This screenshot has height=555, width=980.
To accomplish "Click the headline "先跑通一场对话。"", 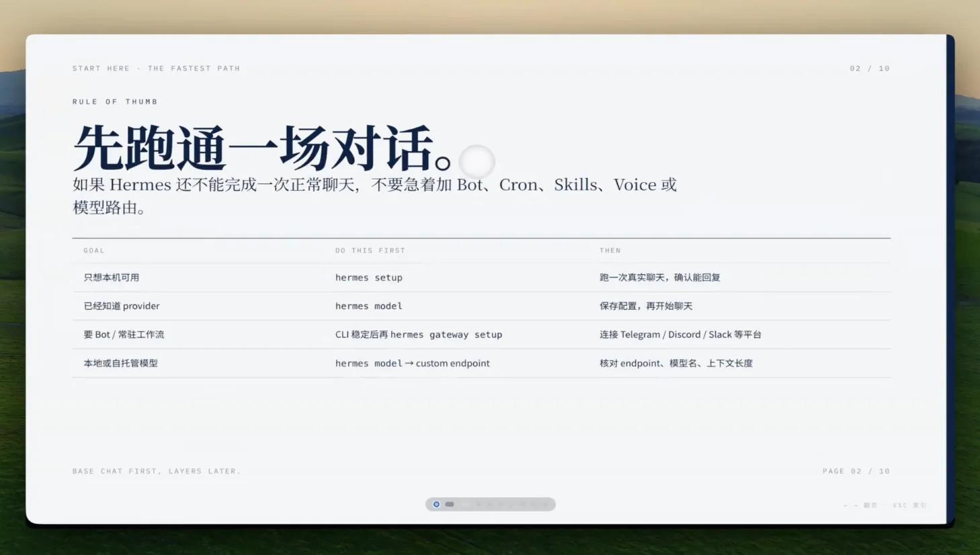I will click(263, 148).
